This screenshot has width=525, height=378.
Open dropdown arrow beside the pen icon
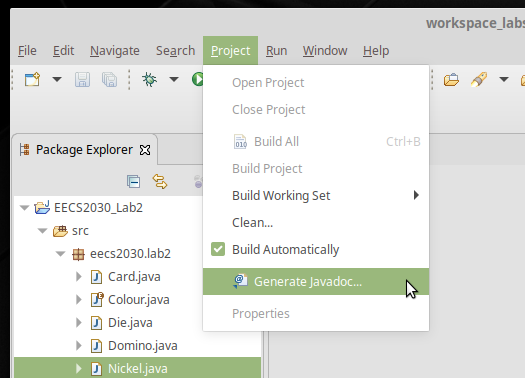pos(504,80)
